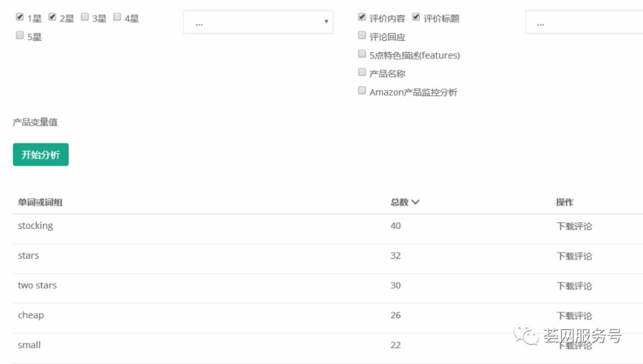Enable the 评论回应 checkbox
The image size is (643, 364).
coord(362,36)
